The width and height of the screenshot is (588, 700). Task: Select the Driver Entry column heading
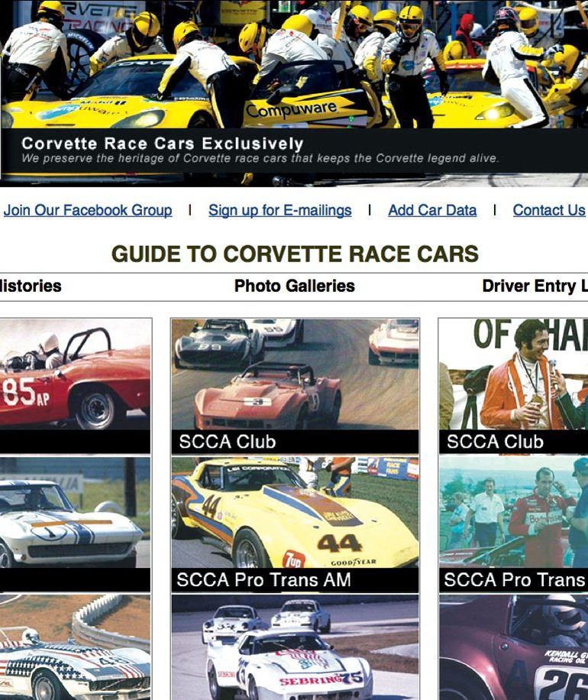point(535,287)
